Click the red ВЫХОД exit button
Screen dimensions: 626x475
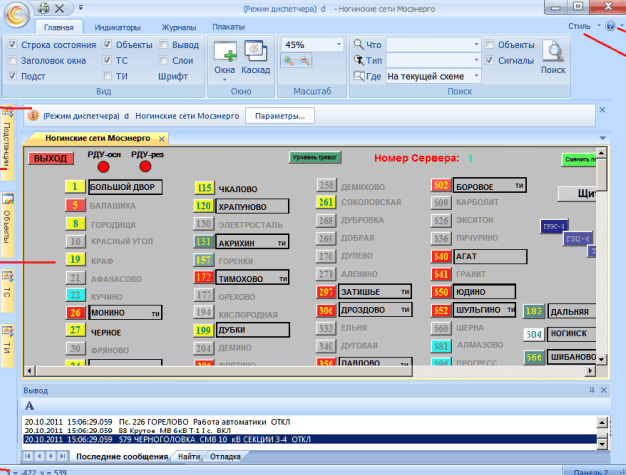(49, 158)
